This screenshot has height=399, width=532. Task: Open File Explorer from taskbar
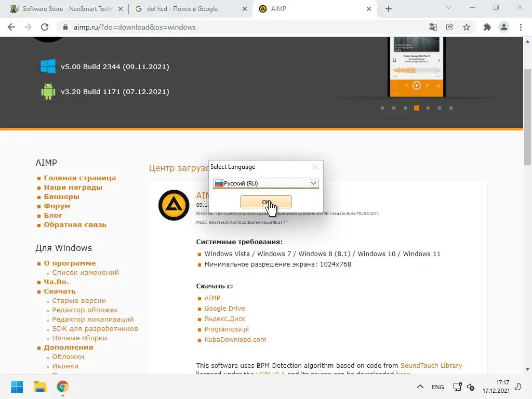tap(39, 387)
